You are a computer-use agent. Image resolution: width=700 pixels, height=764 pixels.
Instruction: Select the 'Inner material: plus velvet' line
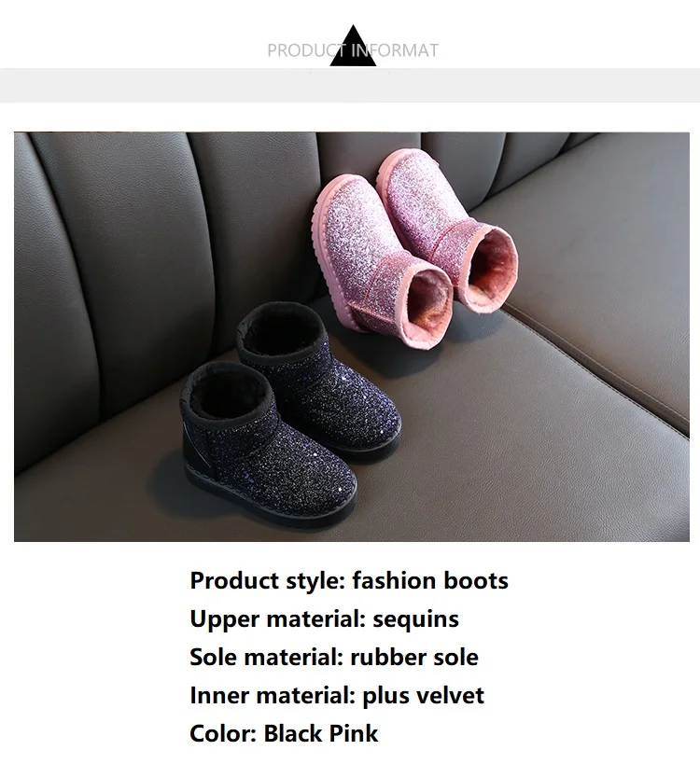tap(337, 695)
